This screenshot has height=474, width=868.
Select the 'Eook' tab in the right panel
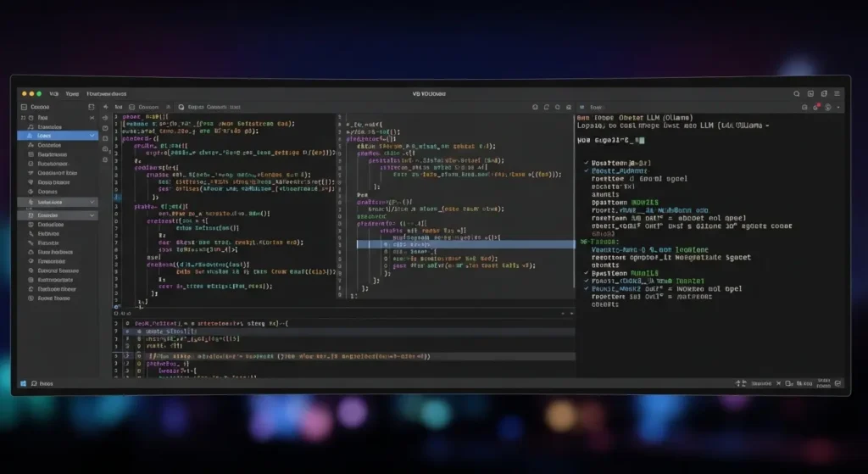[x=596, y=108]
